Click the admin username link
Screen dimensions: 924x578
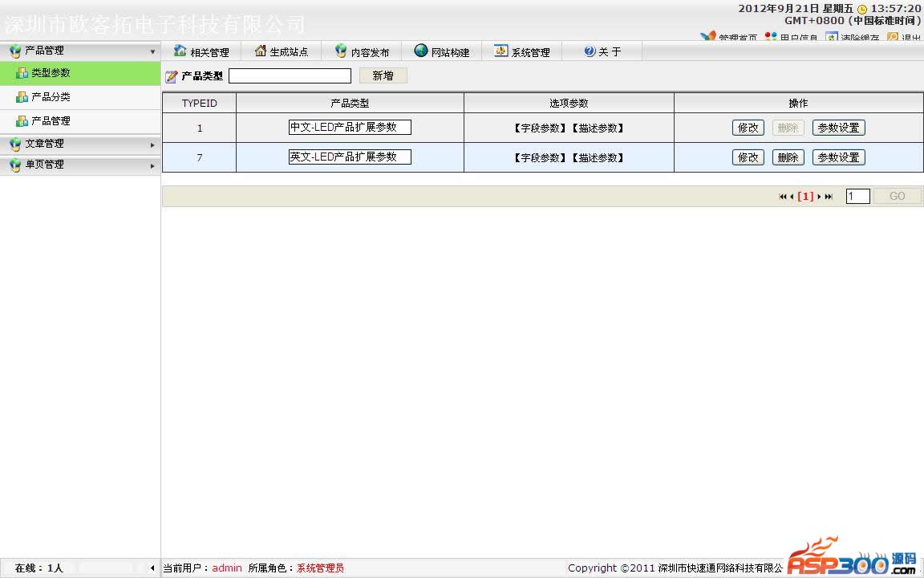point(227,568)
